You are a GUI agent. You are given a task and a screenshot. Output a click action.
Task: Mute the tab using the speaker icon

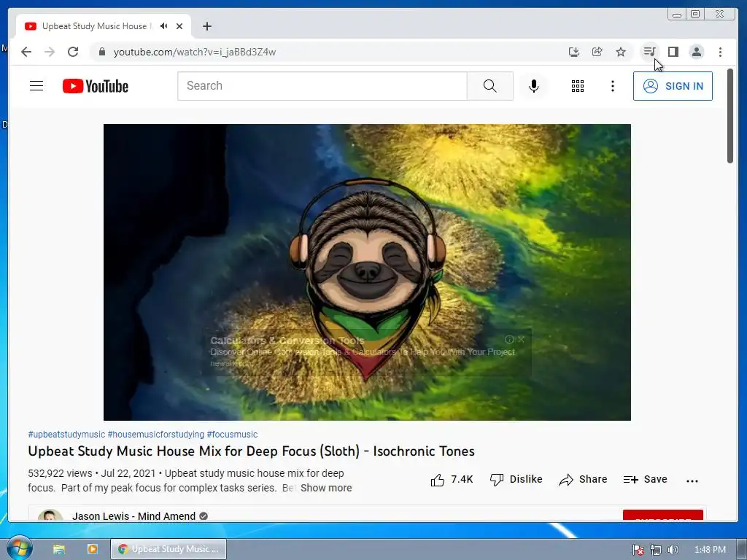click(164, 26)
